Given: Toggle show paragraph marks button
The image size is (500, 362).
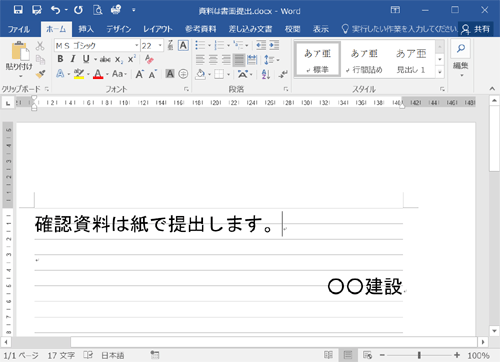Looking at the screenshot, I should 283,74.
